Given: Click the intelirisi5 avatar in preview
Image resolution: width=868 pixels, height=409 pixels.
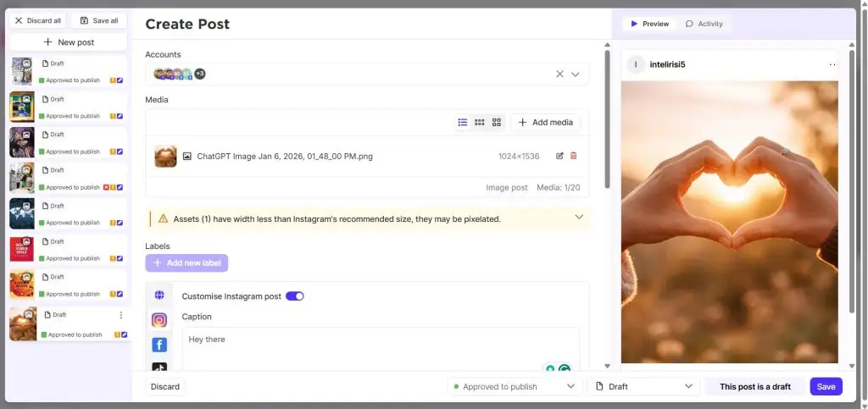Looking at the screenshot, I should click(636, 64).
